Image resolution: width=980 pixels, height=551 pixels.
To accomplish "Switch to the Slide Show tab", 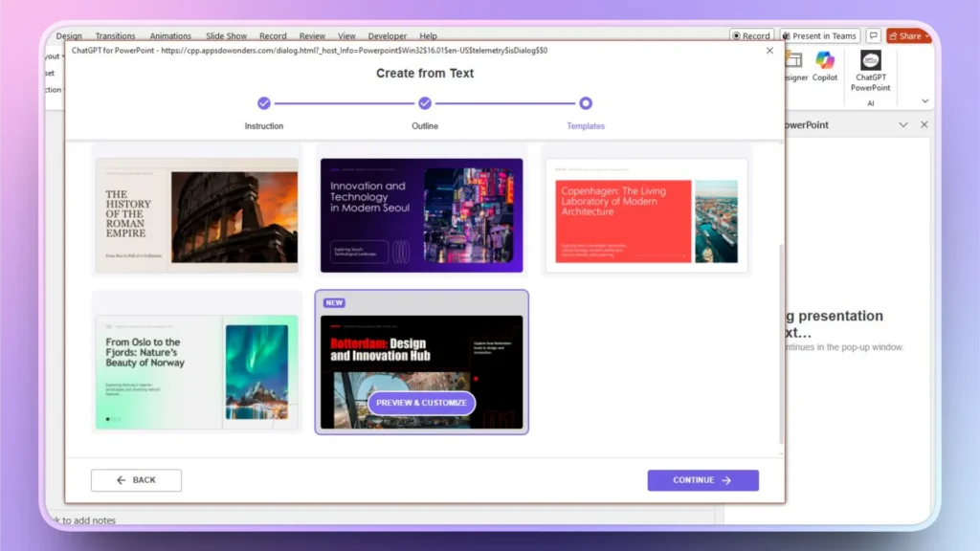I will click(226, 35).
